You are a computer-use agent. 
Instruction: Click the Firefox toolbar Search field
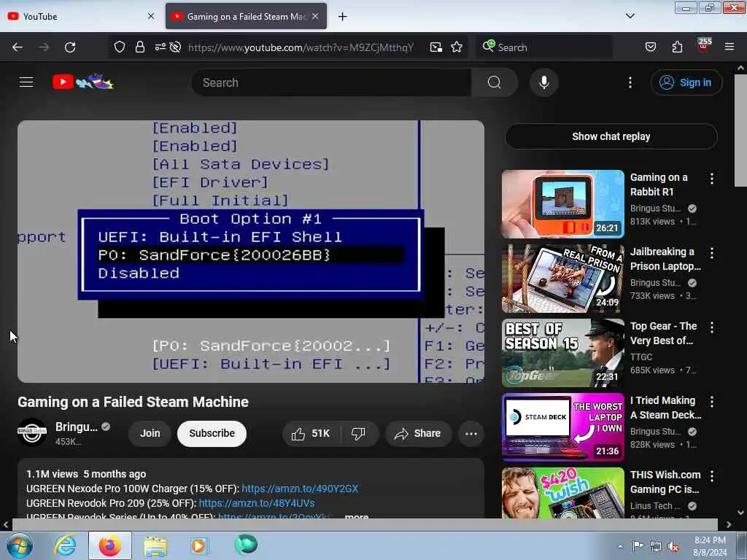543,47
